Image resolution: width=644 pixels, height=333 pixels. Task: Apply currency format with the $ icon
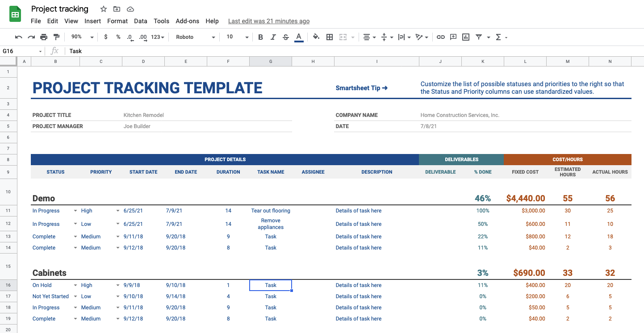tap(106, 37)
